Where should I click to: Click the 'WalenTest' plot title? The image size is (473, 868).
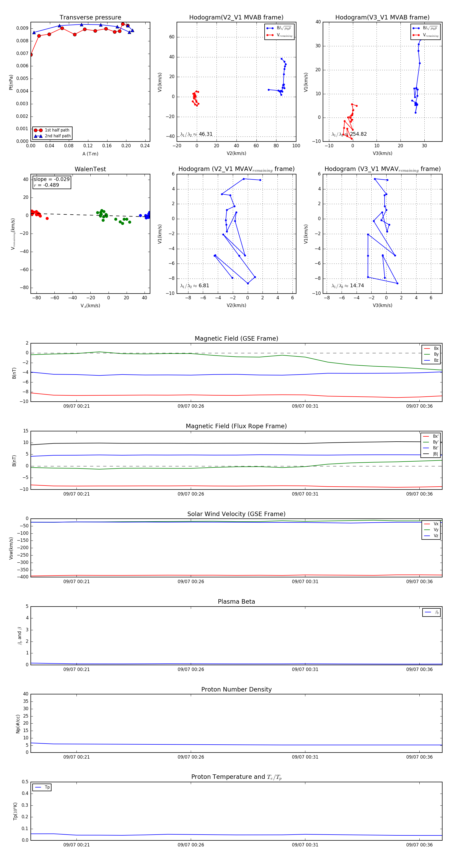pos(90,169)
